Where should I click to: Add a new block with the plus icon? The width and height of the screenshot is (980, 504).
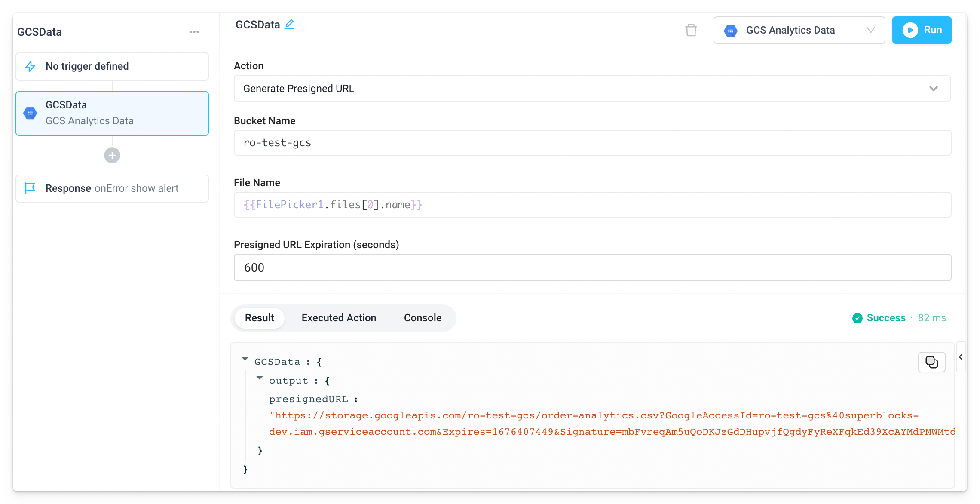click(x=112, y=155)
